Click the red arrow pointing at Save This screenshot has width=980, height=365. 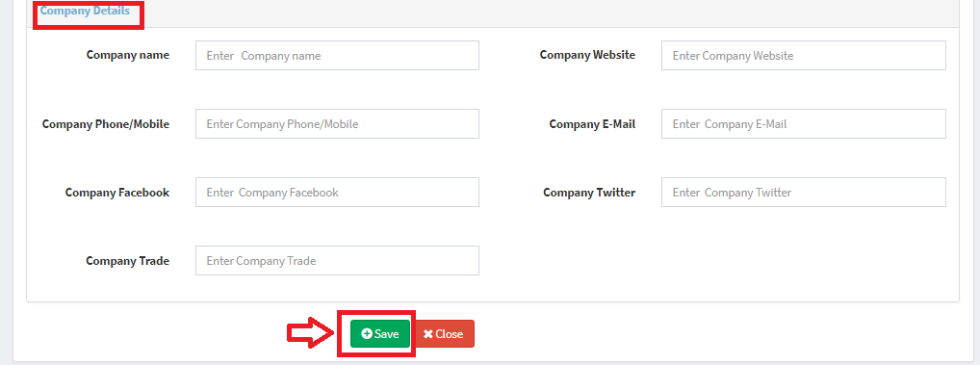tap(311, 334)
